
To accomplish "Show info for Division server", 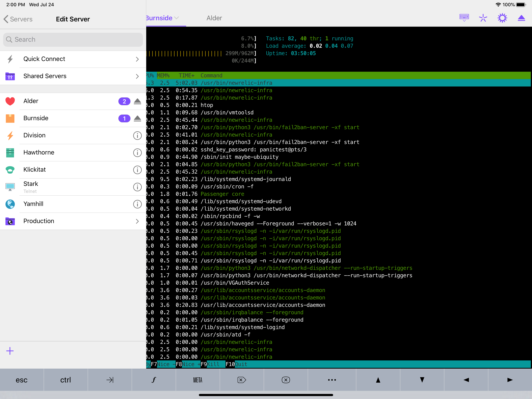I will click(137, 135).
